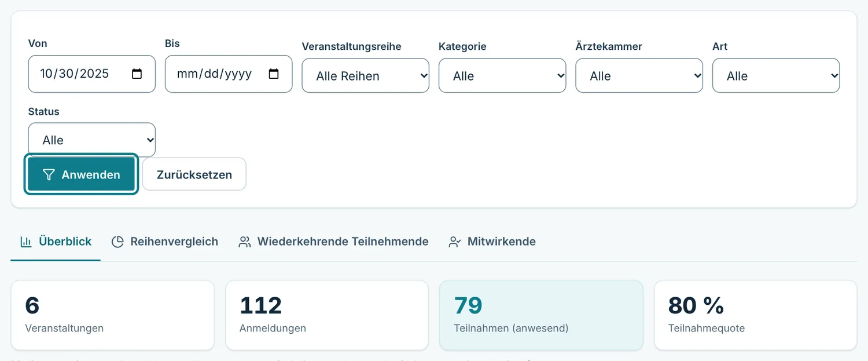Open the Kategorie dropdown
The width and height of the screenshot is (868, 361).
click(x=502, y=75)
